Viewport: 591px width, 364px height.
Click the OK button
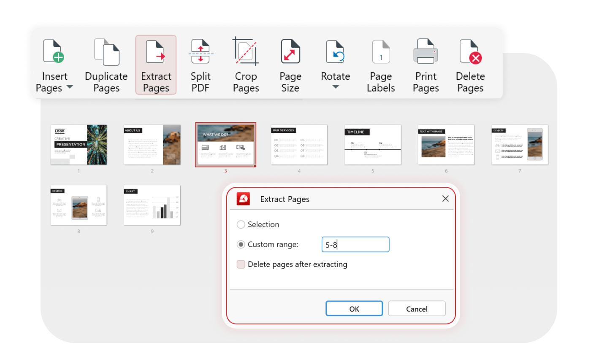tap(354, 309)
